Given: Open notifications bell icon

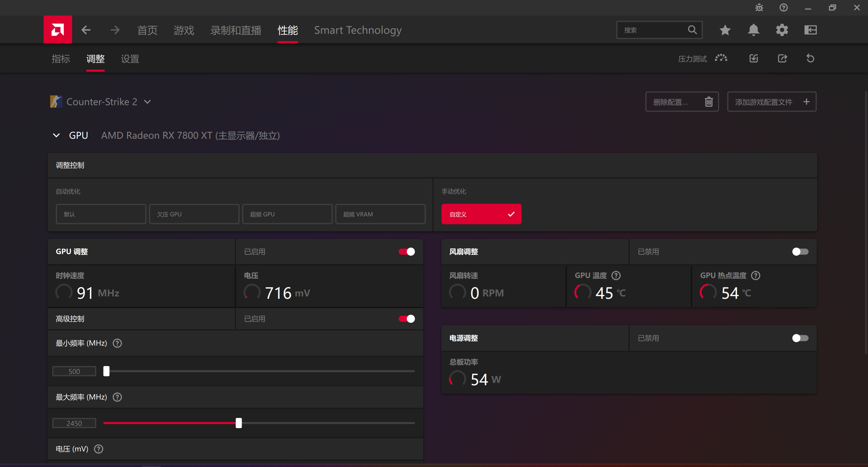Looking at the screenshot, I should click(753, 30).
